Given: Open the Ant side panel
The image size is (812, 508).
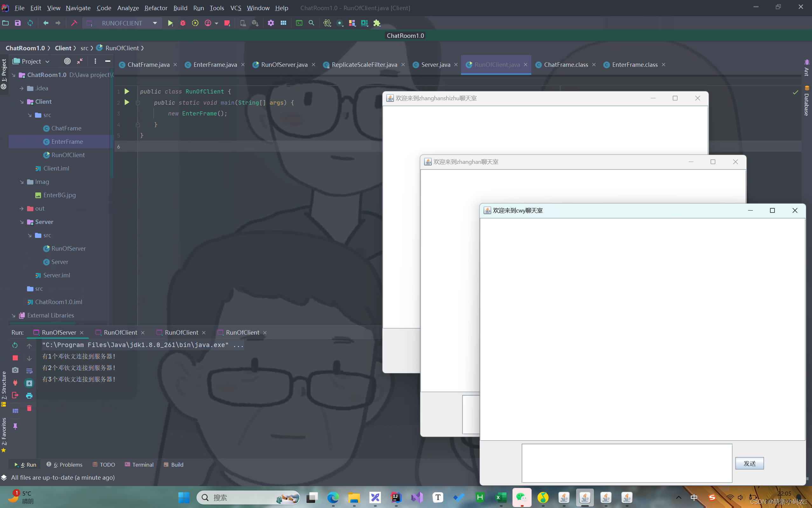Looking at the screenshot, I should (x=806, y=67).
